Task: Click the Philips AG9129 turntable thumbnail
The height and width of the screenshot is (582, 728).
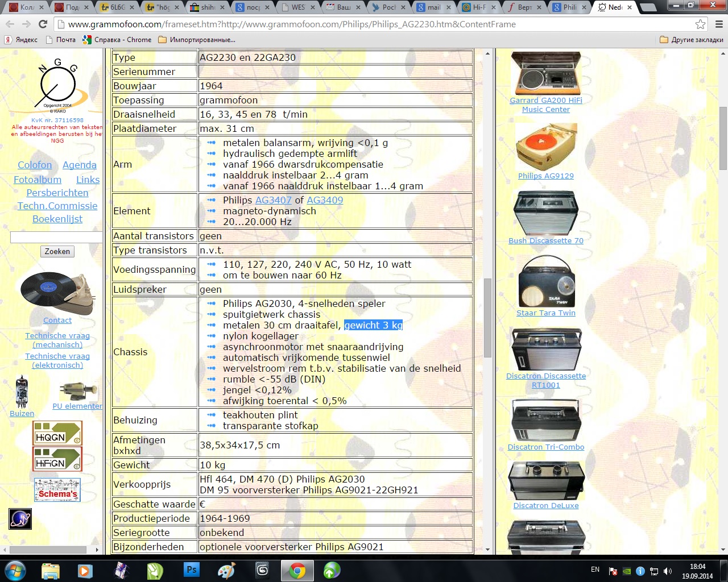Action: 546,147
